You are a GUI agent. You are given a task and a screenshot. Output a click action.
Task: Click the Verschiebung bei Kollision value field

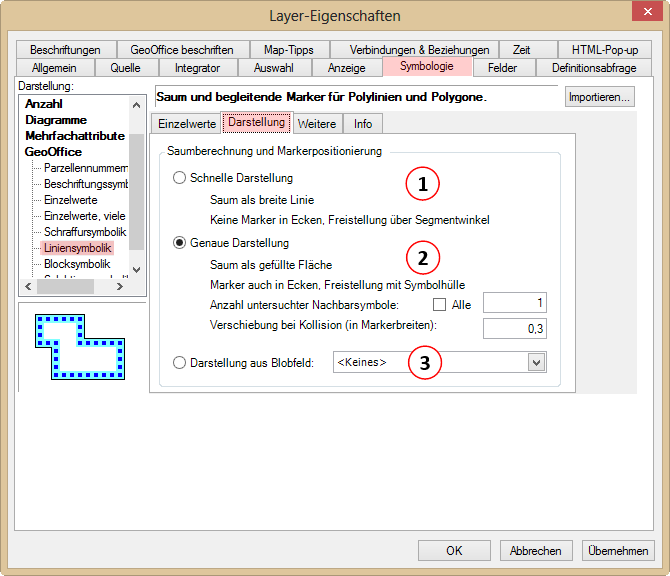click(514, 328)
